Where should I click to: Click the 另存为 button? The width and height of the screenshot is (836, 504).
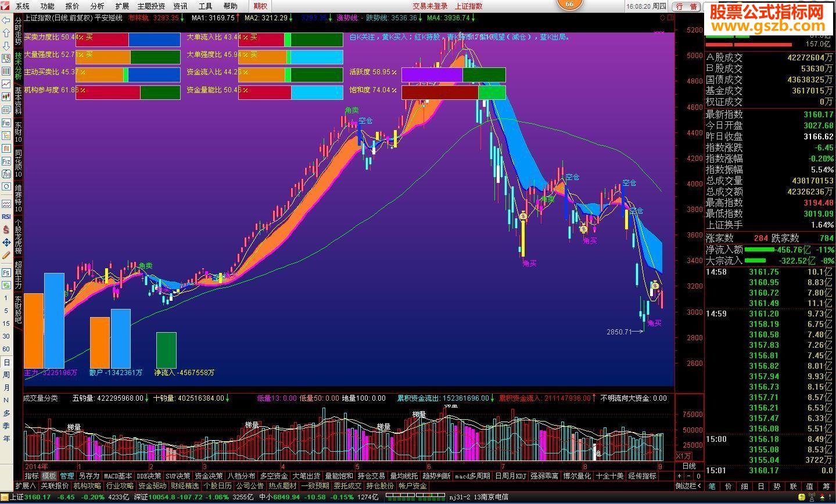click(89, 476)
